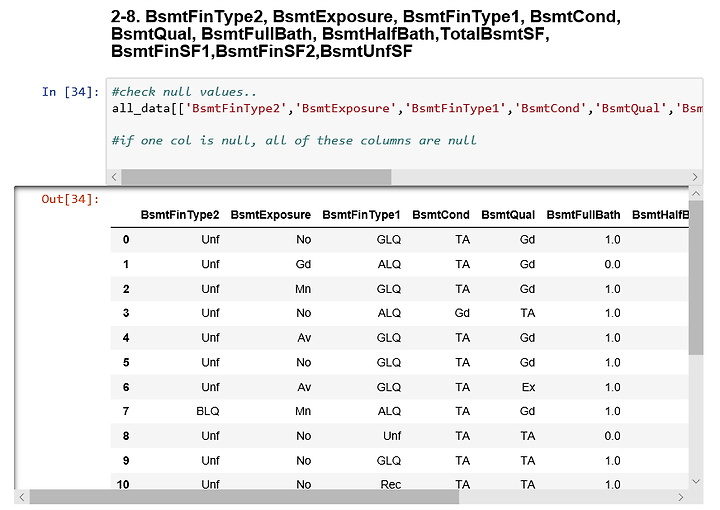Image resolution: width=720 pixels, height=510 pixels.
Task: Click the section heading '2-8. BsmtFinType2'
Action: pos(366,34)
